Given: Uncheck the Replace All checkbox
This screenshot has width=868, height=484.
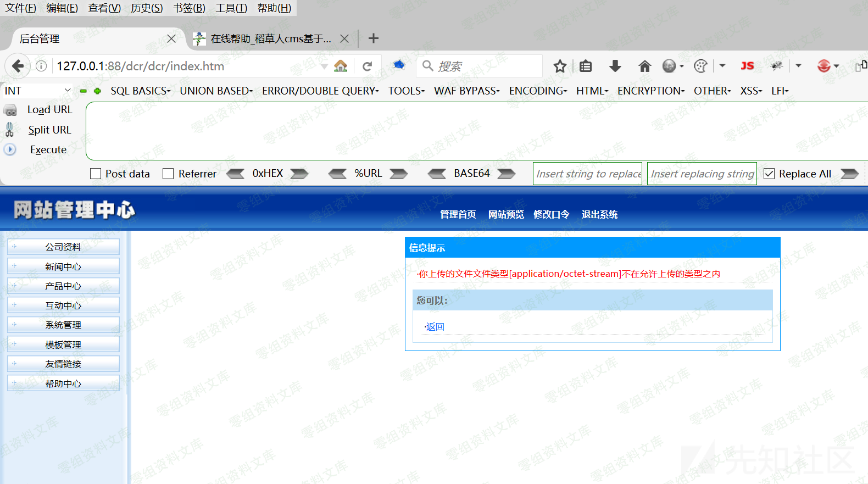Looking at the screenshot, I should click(769, 174).
